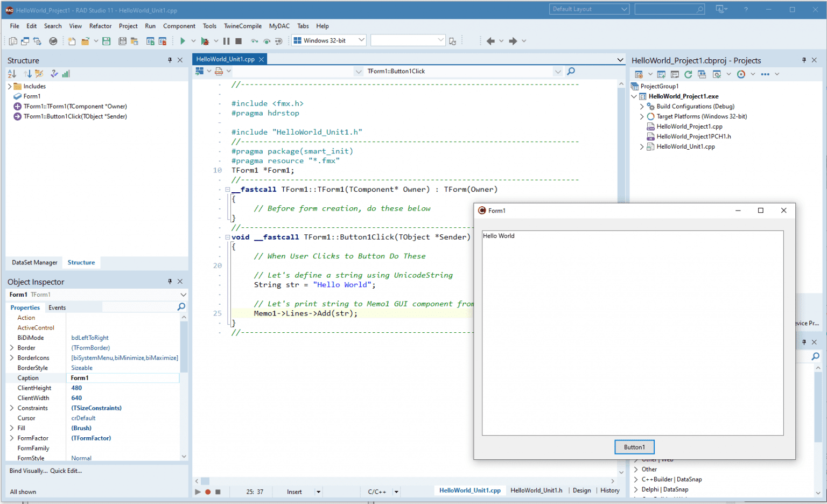
Task: Click the Bind Visually link
Action: (29, 471)
